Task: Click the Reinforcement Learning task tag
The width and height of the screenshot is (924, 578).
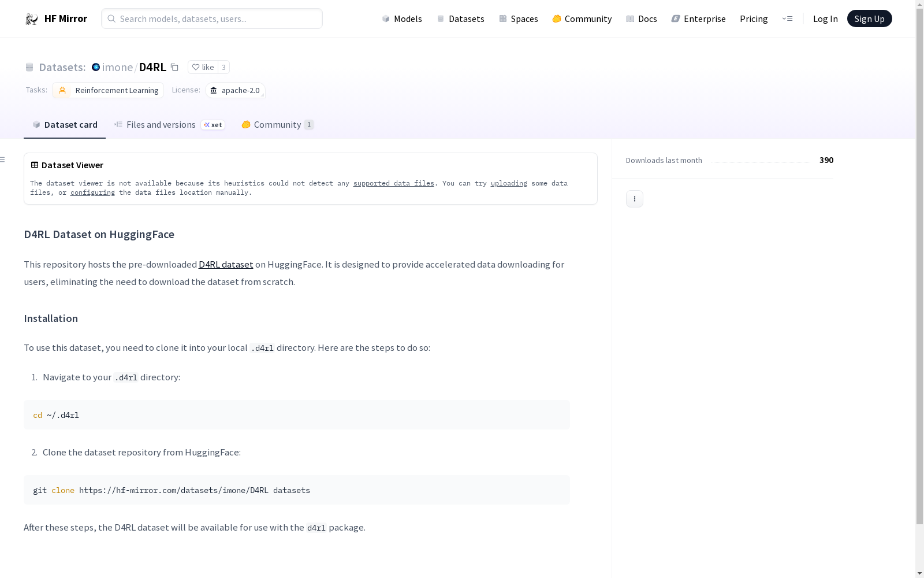Action: 108,90
